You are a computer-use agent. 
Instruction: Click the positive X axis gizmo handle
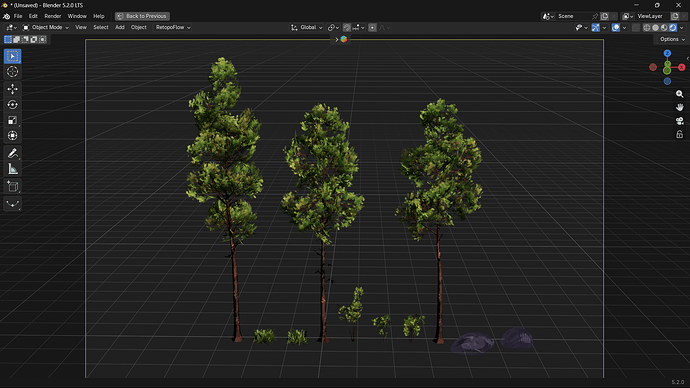(682, 67)
